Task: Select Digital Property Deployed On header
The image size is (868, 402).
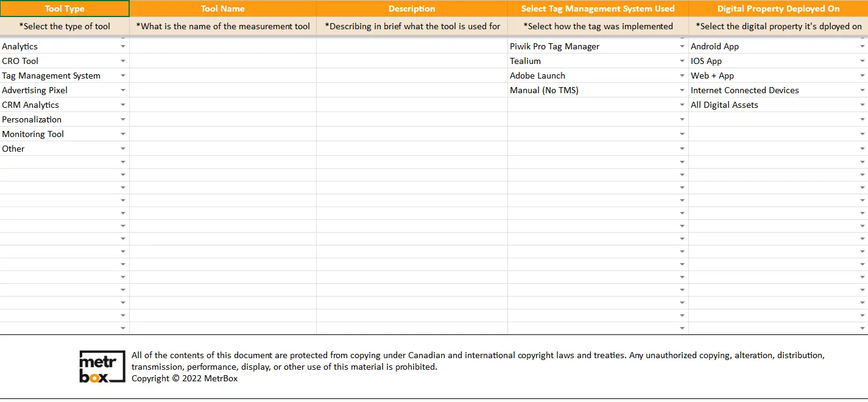Action: tap(778, 9)
